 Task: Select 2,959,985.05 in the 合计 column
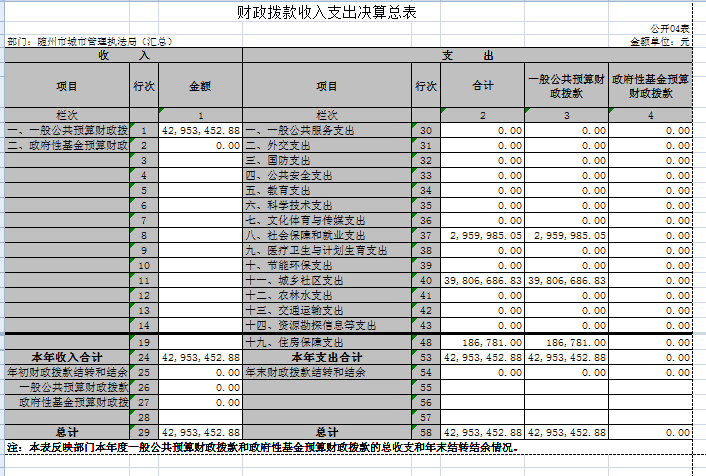(486, 234)
